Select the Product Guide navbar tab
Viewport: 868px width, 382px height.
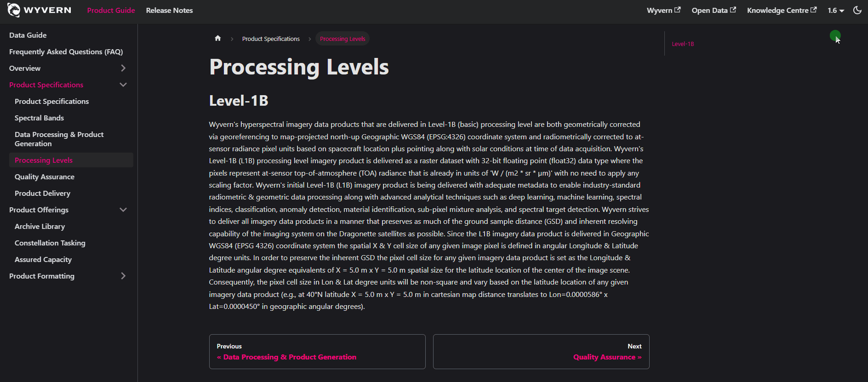pyautogui.click(x=111, y=10)
